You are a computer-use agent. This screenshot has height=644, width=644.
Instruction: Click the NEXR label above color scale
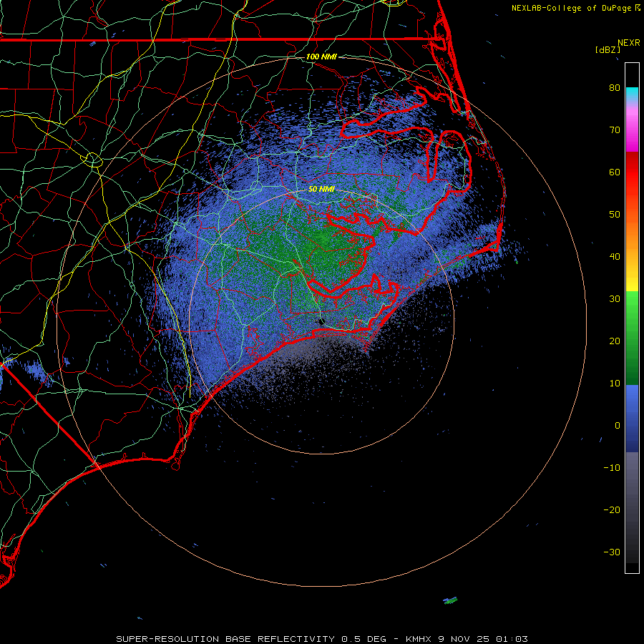pos(629,43)
